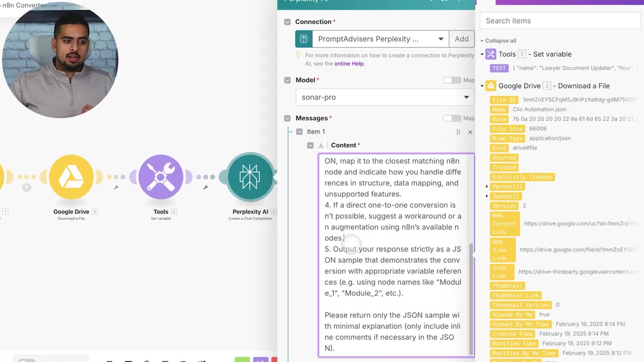
Task: Enable the Map switch for Model
Action: pyautogui.click(x=452, y=80)
